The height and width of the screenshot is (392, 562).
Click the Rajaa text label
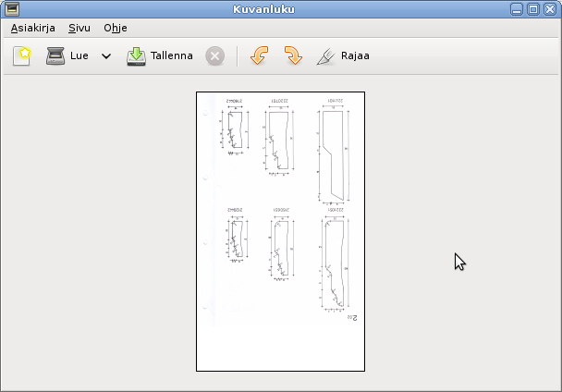[355, 55]
